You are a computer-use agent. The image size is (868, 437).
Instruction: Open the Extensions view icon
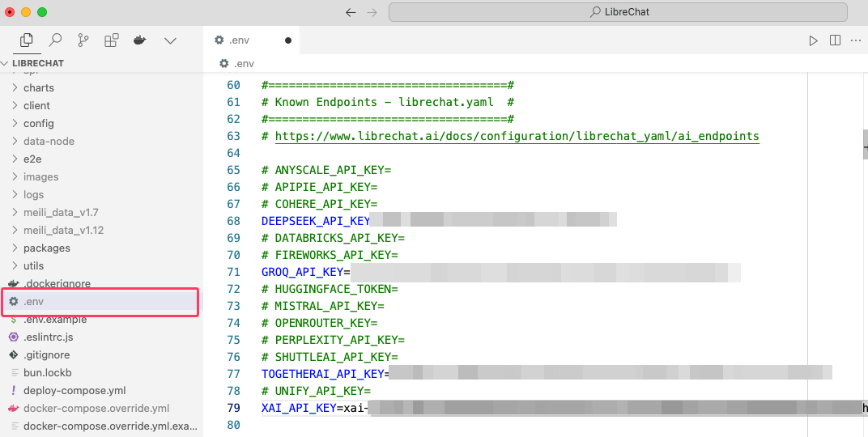pos(111,40)
